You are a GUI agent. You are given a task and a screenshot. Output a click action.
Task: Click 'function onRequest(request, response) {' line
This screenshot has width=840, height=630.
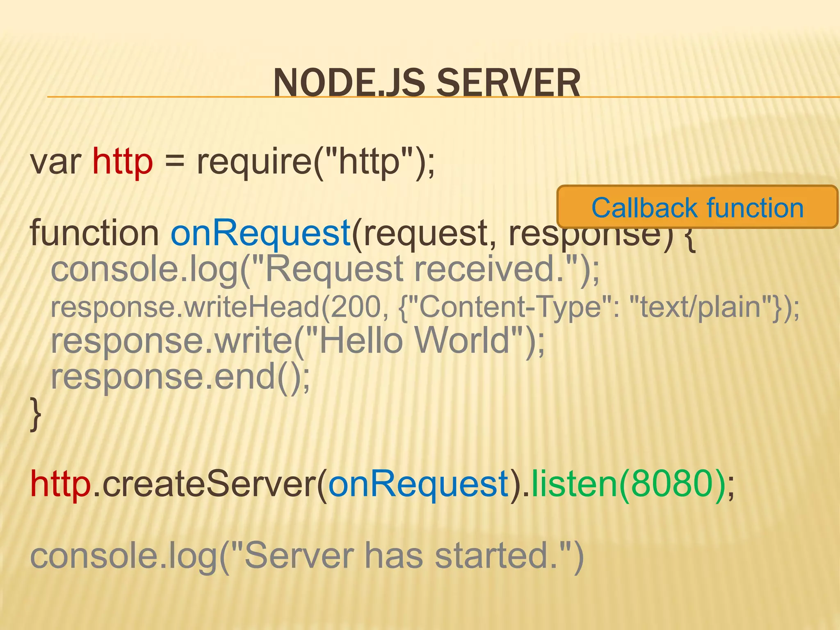[363, 234]
